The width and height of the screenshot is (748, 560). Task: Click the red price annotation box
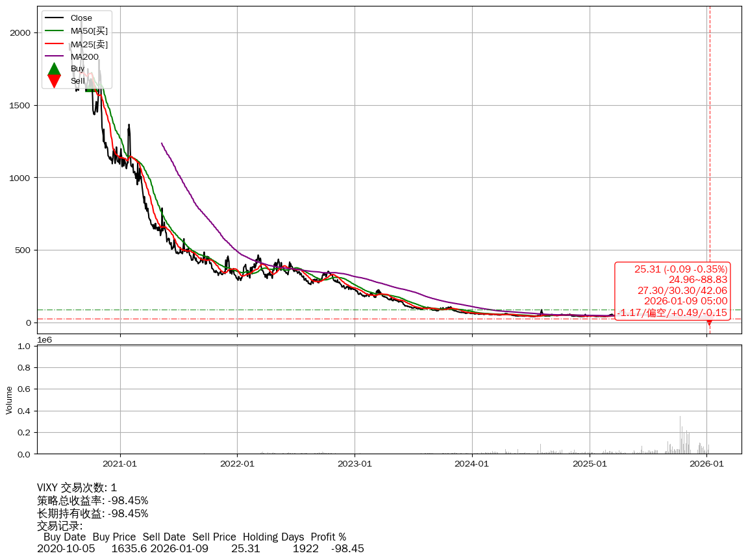(x=673, y=291)
